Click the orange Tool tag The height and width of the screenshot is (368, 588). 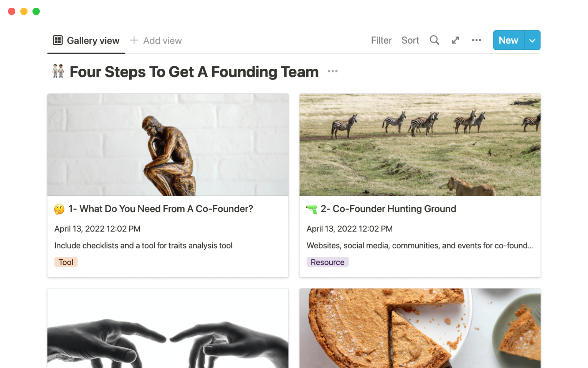pos(66,262)
